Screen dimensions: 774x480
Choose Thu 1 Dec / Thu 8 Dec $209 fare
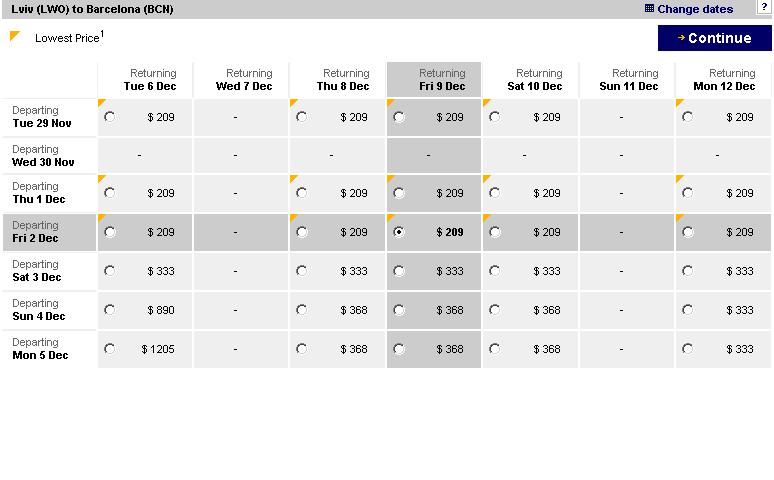(302, 194)
